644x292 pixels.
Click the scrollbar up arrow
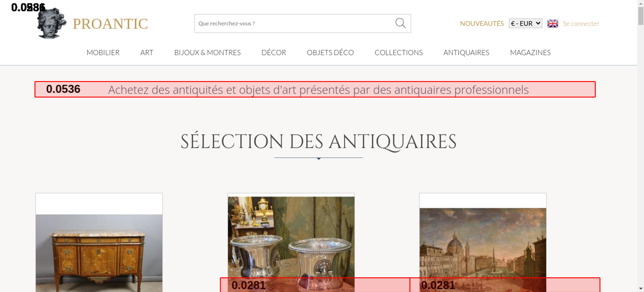[x=640, y=3]
